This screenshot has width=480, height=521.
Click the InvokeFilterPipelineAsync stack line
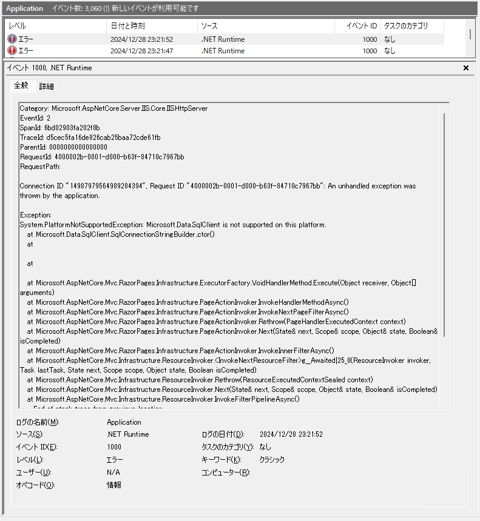point(163,399)
